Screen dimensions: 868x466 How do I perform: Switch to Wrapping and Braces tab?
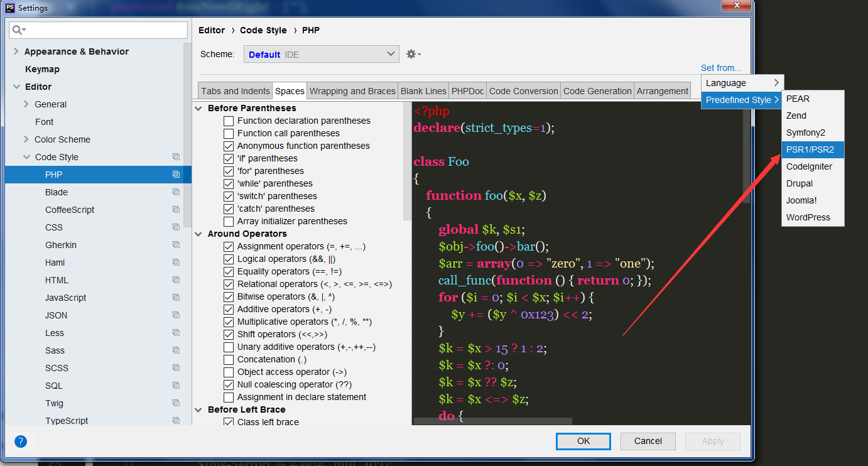tap(352, 91)
